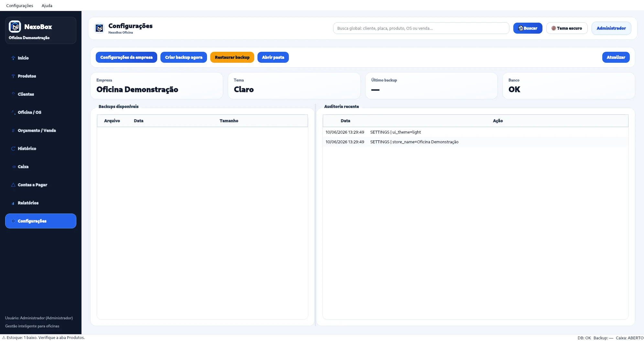Click the Estoque baixo warning in status bar

[x=43, y=337]
